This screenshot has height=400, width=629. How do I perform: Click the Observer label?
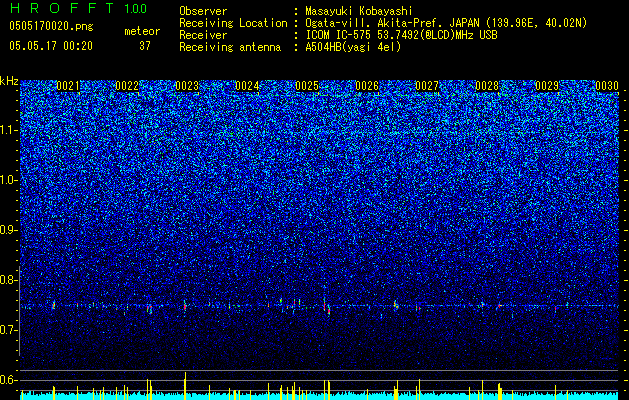click(x=203, y=11)
